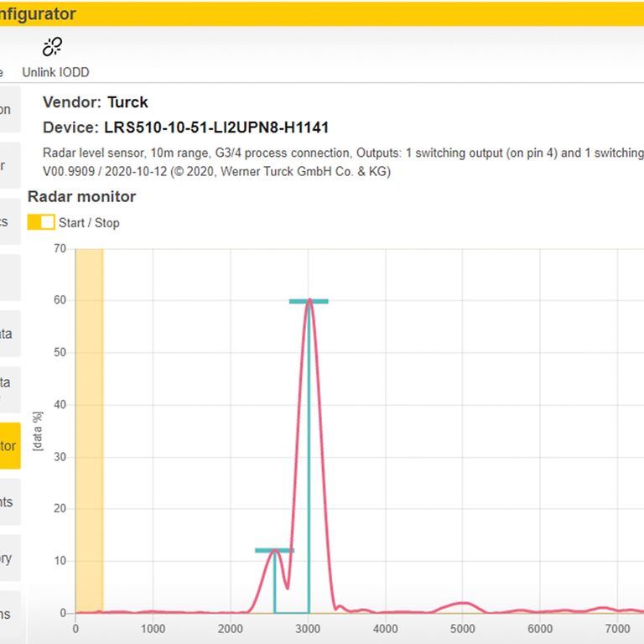Open the sidebar tab ending in "ry"
This screenshot has height=644, width=644.
pos(9,558)
